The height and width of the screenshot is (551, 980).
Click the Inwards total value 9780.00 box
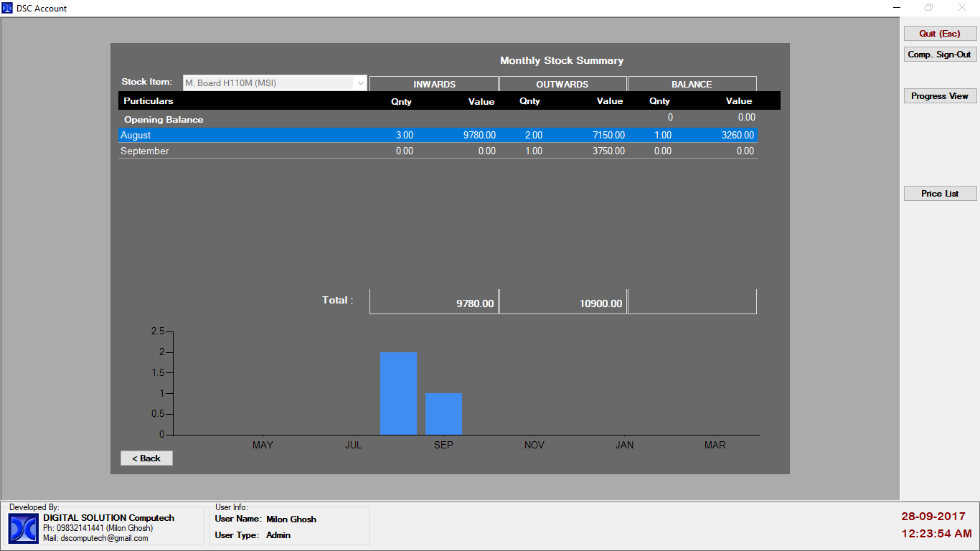point(434,303)
